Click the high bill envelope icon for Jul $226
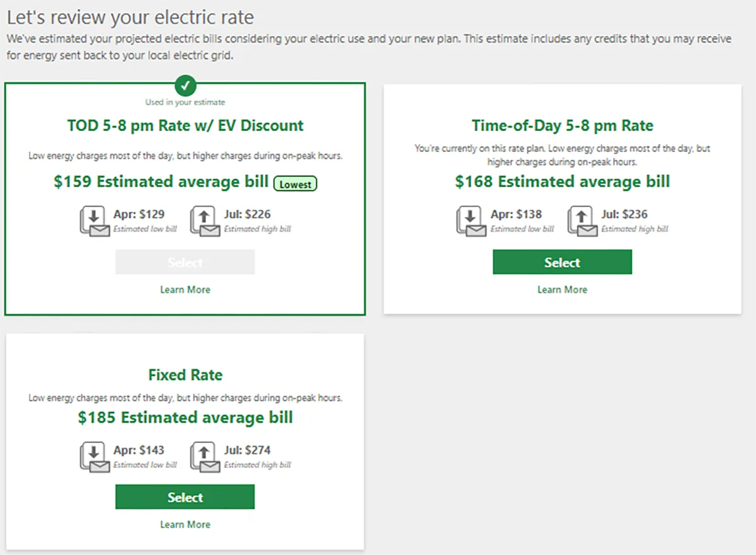The height and width of the screenshot is (555, 756). click(x=205, y=221)
